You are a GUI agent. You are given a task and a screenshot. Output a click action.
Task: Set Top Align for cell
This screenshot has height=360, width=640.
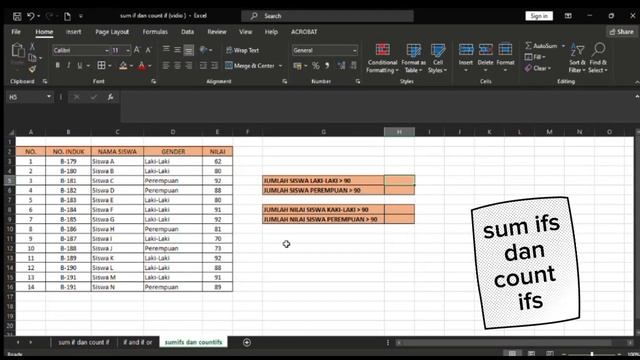pos(166,50)
